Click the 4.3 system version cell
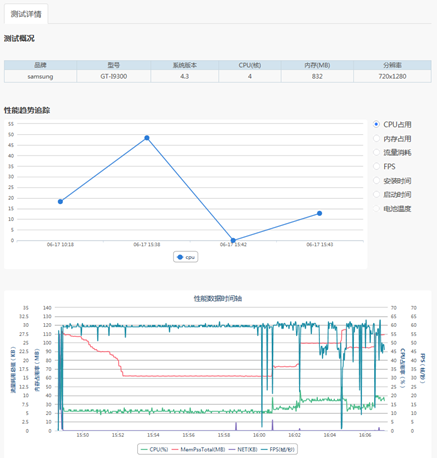 coord(184,76)
